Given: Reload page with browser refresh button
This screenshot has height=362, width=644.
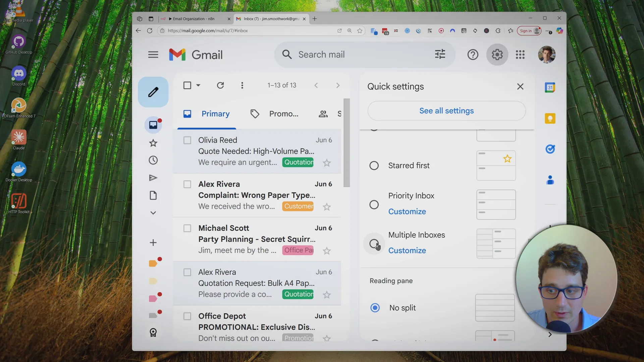Looking at the screenshot, I should [150, 31].
